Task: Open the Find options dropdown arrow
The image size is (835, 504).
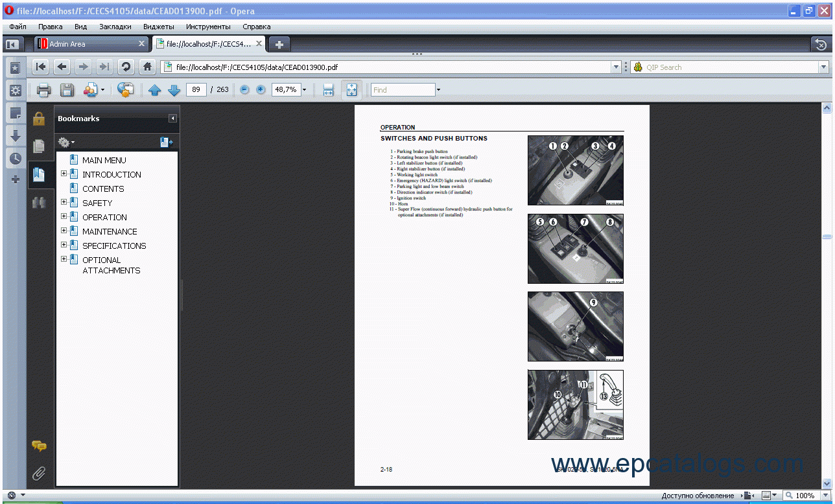Action: [x=438, y=90]
